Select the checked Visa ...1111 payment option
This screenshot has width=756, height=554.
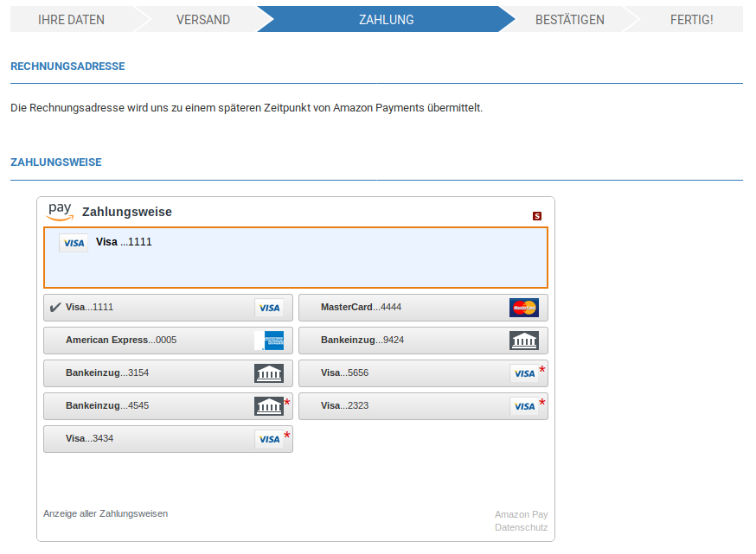(x=156, y=308)
